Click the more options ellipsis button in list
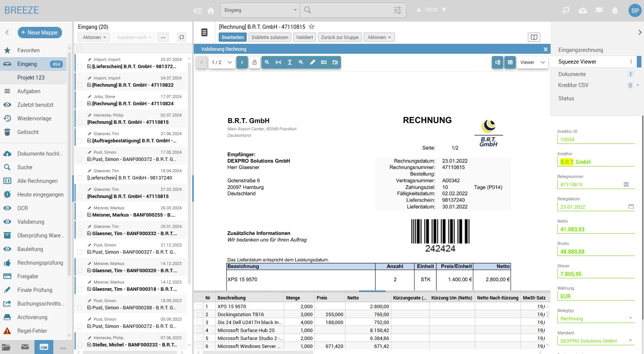644x354 pixels. 163,37
